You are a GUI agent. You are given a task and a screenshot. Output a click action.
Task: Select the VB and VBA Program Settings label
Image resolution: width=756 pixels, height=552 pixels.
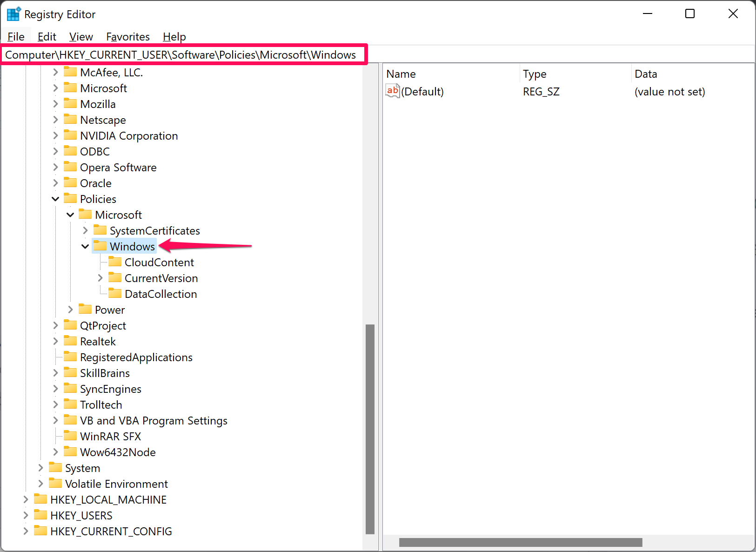coord(154,420)
